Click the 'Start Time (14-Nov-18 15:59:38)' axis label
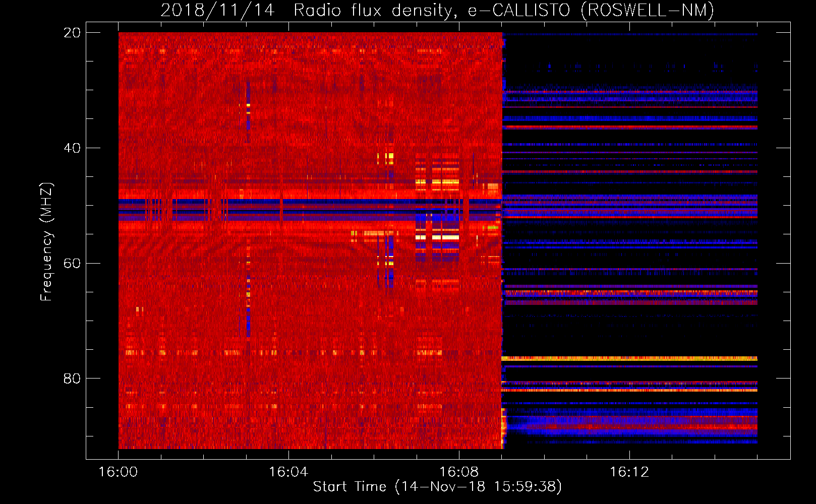 click(x=437, y=487)
